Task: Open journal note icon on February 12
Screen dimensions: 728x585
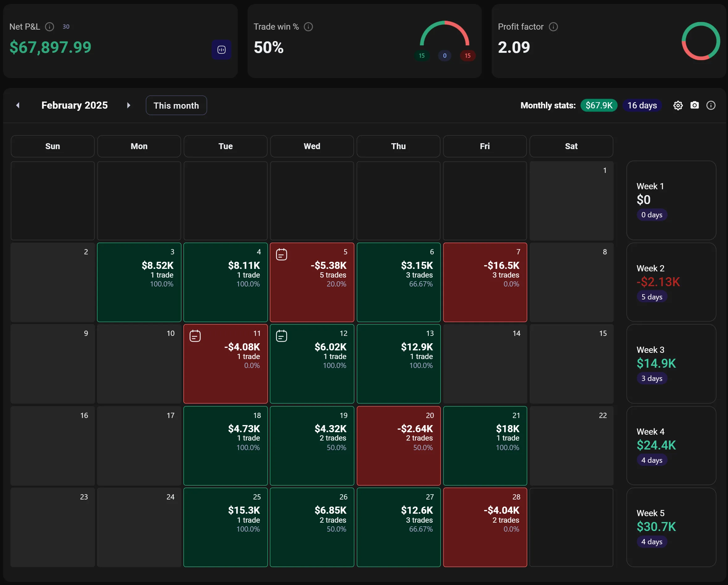Action: [281, 336]
